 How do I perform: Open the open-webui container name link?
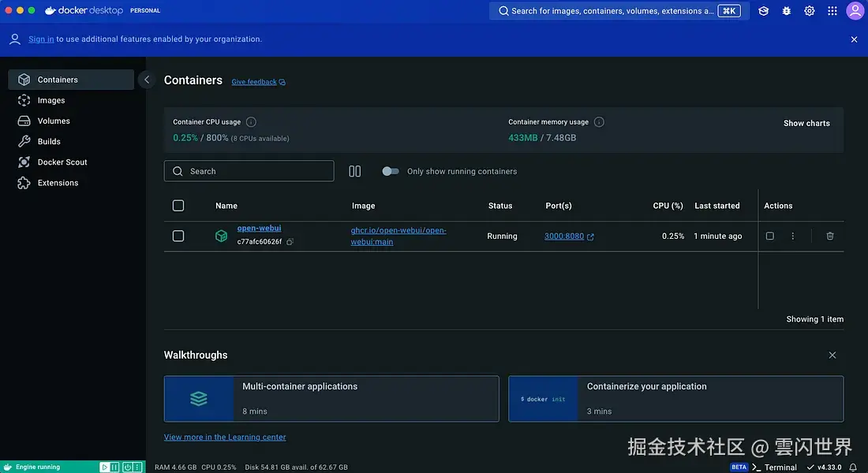pyautogui.click(x=259, y=228)
